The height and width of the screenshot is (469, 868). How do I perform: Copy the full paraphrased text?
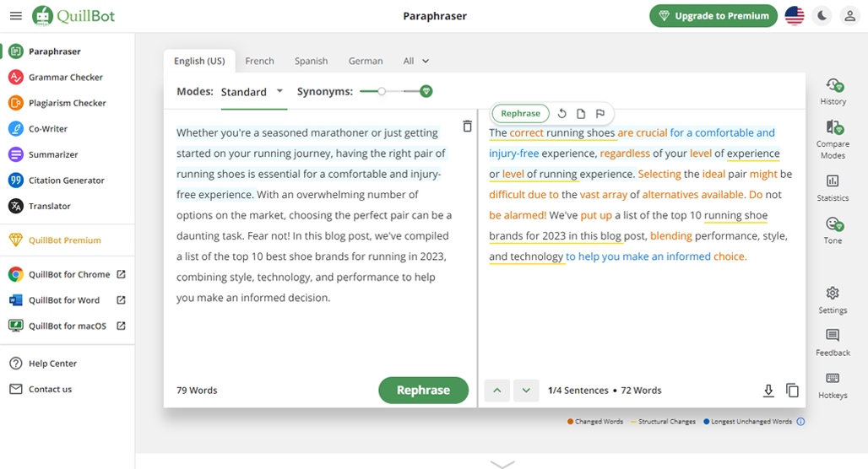click(x=792, y=391)
